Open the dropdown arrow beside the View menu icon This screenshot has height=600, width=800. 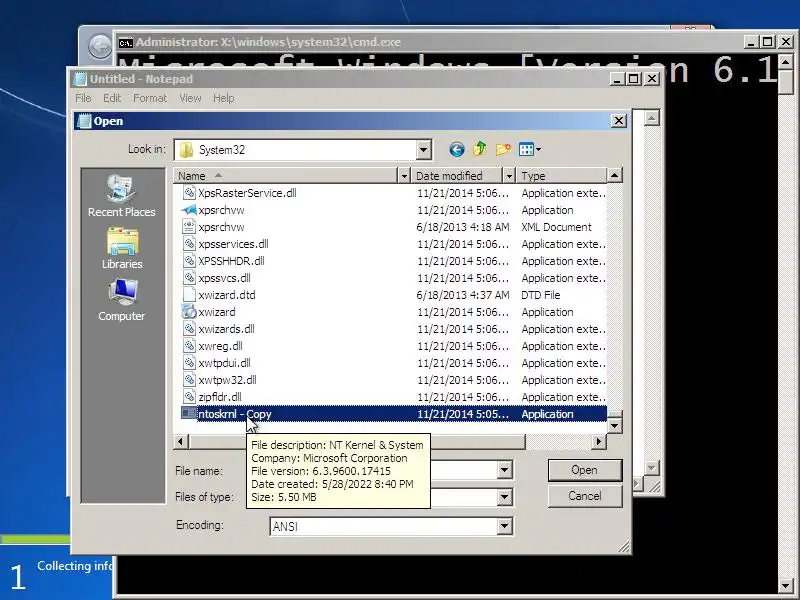pyautogui.click(x=538, y=149)
